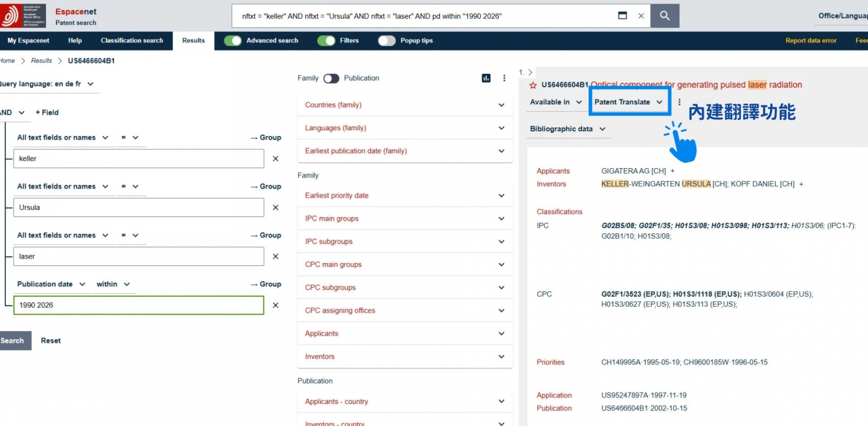Remove the 'laser' search field row
This screenshot has height=426, width=868.
coord(276,256)
